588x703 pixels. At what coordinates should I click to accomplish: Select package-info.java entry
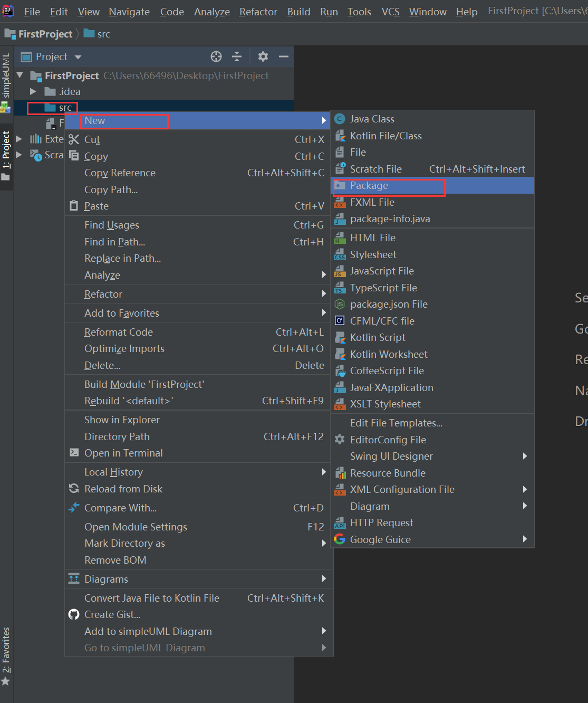432,218
